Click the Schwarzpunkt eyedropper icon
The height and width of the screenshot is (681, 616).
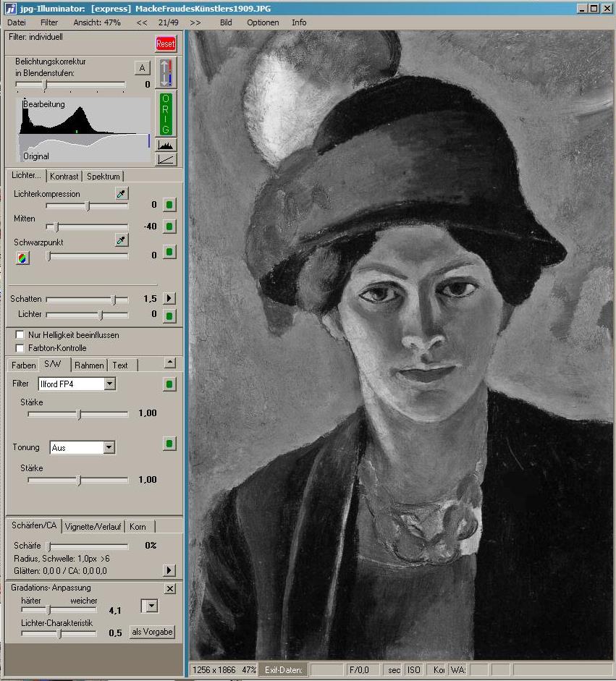click(x=122, y=241)
